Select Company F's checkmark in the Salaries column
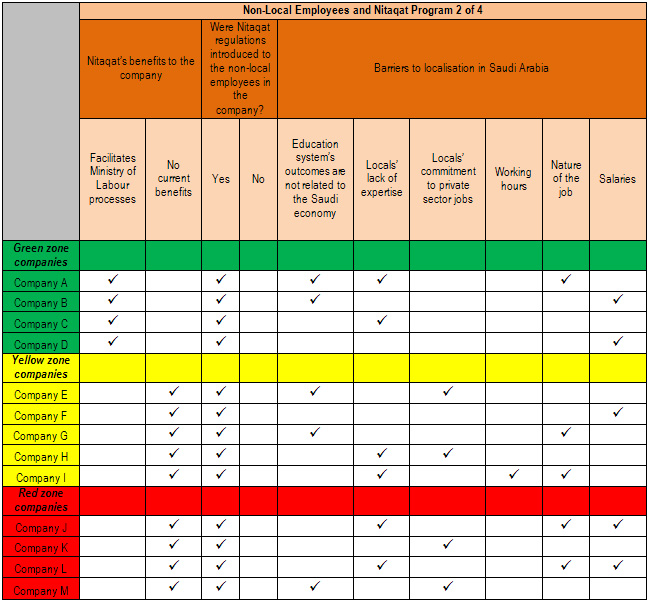Screen dimensions: 650x603 coord(618,412)
